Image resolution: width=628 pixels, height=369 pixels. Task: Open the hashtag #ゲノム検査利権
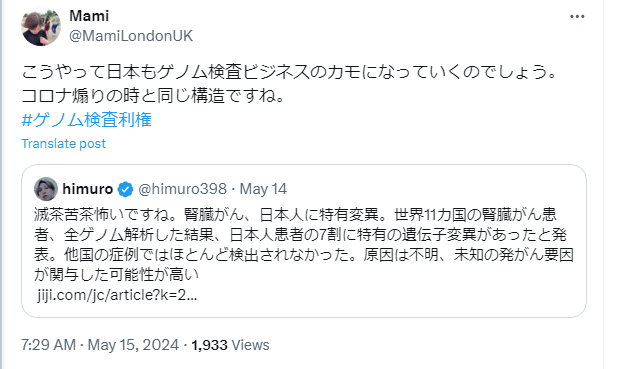pyautogui.click(x=87, y=120)
